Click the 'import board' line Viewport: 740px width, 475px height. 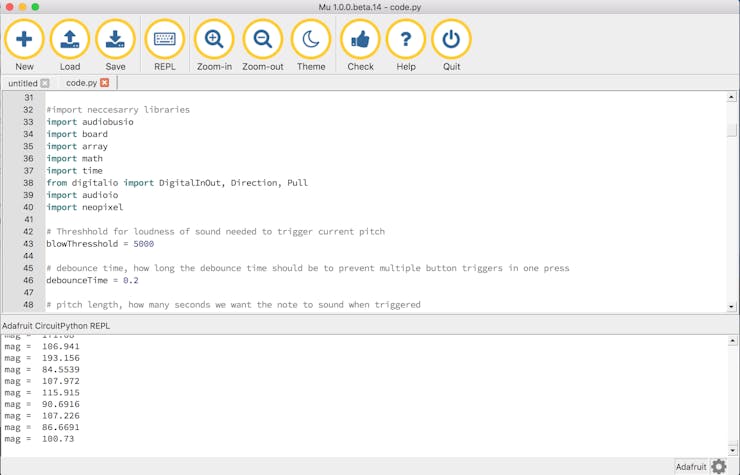(x=77, y=134)
